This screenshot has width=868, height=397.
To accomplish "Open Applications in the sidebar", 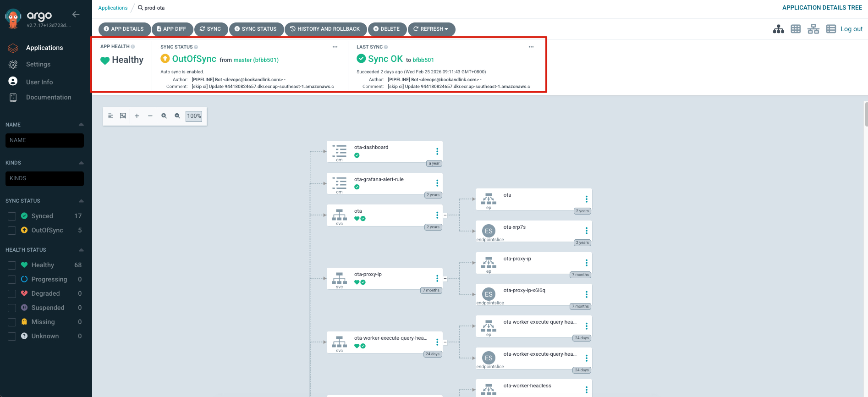I will coord(44,48).
